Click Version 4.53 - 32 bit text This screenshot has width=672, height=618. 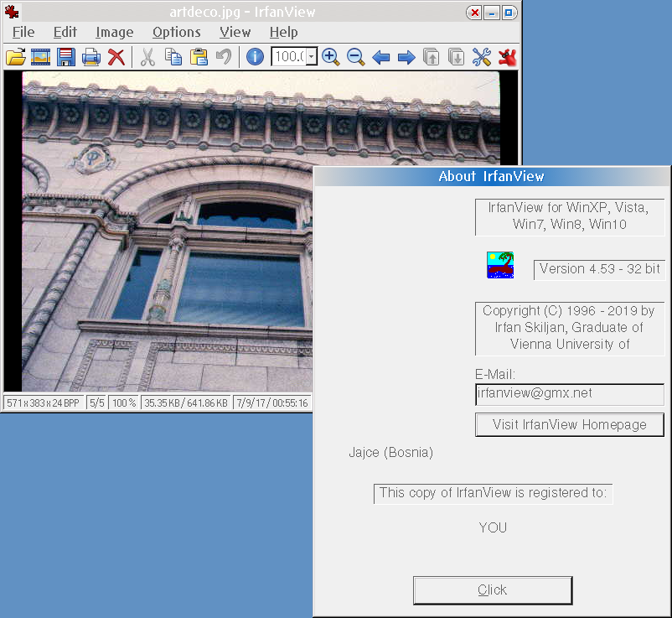point(600,269)
